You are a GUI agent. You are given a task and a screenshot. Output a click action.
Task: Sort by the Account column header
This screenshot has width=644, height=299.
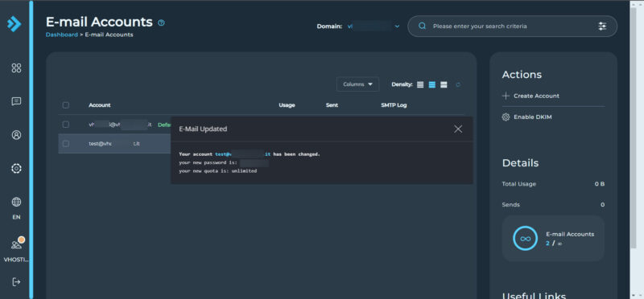tap(99, 105)
